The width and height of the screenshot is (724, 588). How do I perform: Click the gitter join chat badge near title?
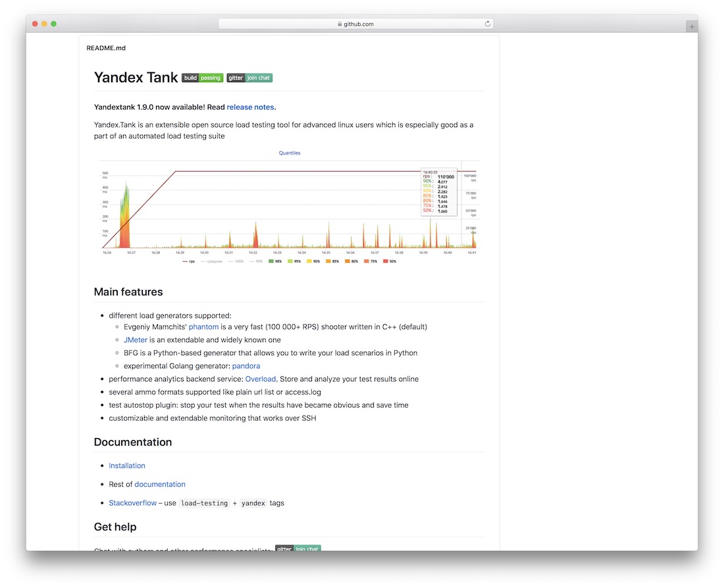click(249, 78)
